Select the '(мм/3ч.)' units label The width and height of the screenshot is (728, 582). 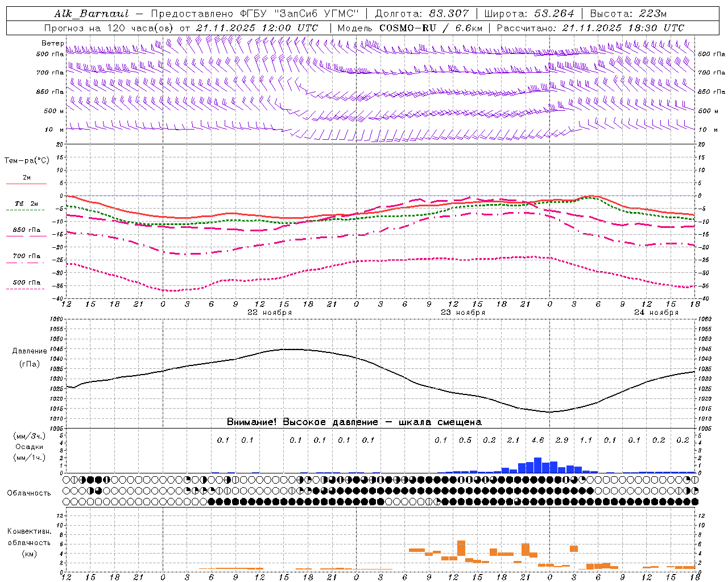[30, 436]
